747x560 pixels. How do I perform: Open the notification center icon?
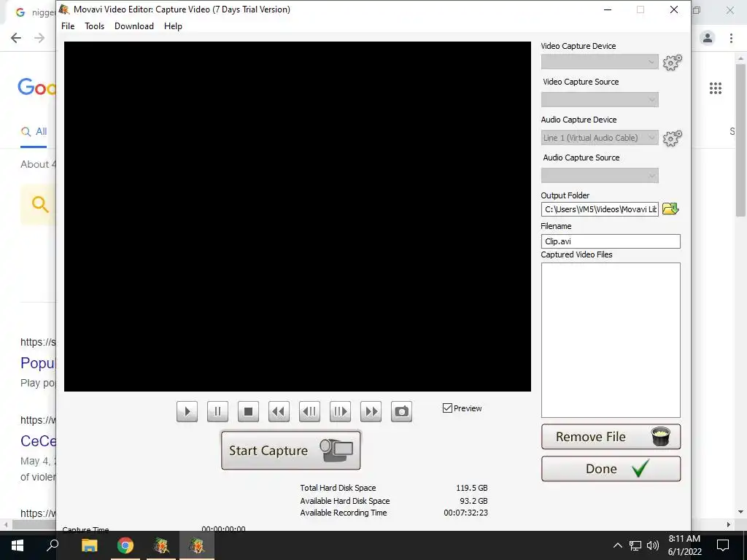click(723, 545)
